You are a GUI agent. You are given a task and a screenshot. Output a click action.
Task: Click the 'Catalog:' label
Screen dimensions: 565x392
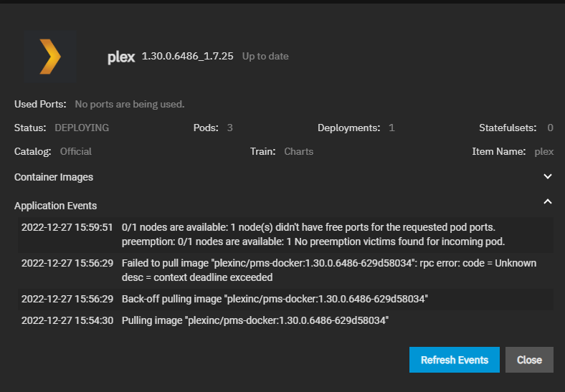33,151
